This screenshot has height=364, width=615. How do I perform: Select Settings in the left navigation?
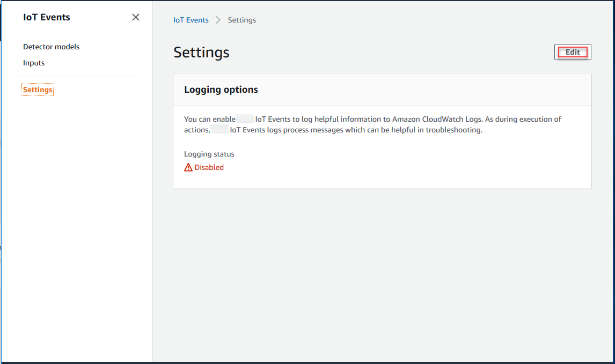tap(38, 90)
